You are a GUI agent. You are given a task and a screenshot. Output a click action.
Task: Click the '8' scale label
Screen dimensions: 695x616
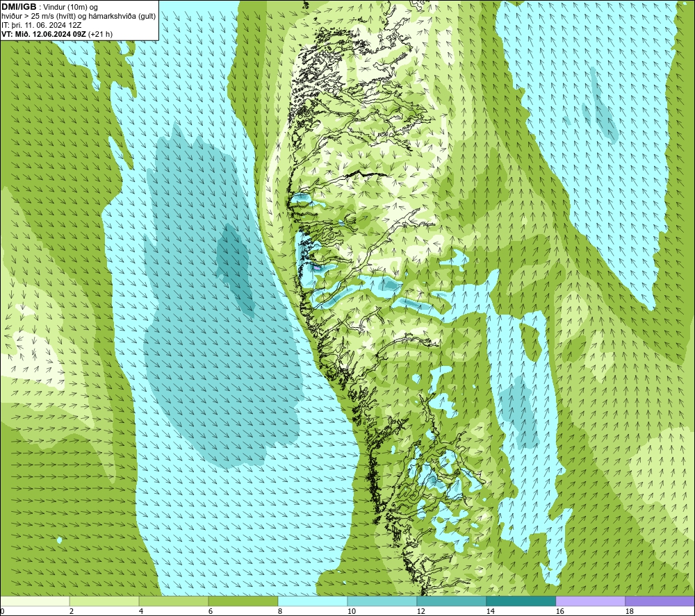279,612
